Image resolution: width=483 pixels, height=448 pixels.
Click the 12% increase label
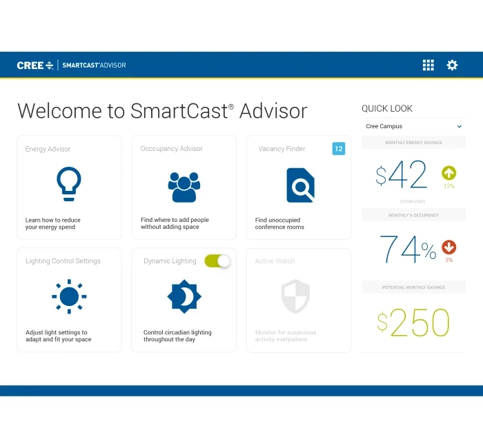click(x=449, y=186)
